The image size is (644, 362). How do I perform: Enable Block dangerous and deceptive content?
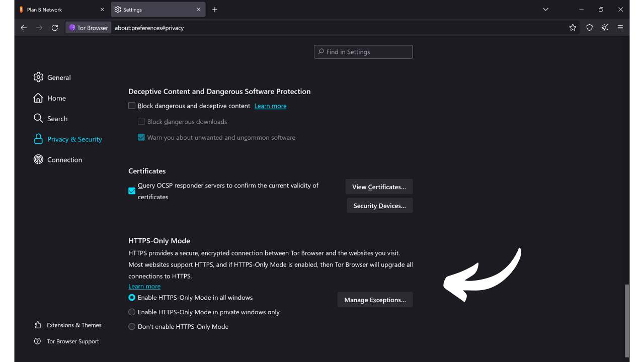pos(132,106)
